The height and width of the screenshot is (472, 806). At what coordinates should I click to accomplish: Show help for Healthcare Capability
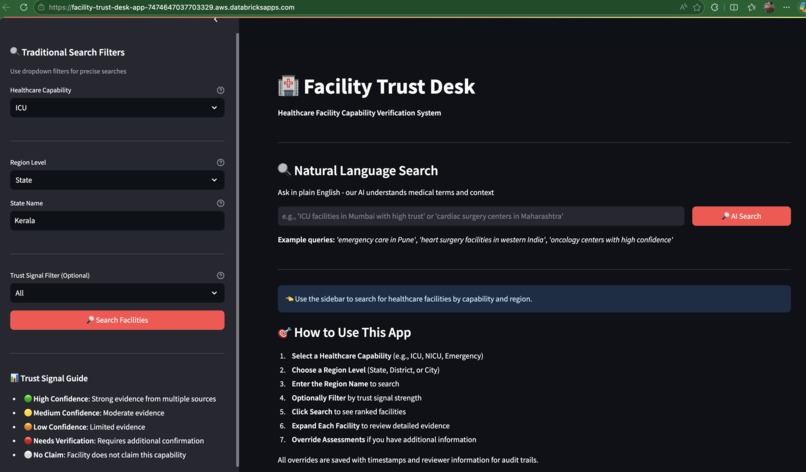point(221,90)
